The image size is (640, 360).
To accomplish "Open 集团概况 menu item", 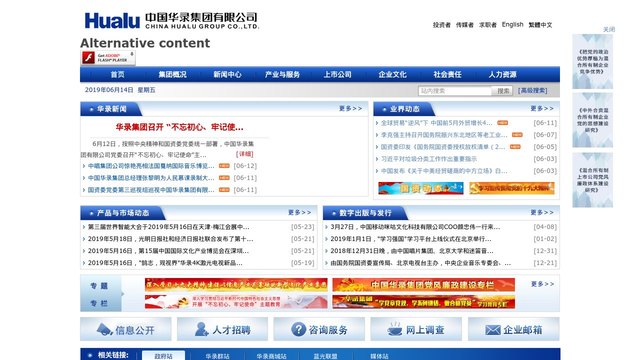I will [172, 75].
